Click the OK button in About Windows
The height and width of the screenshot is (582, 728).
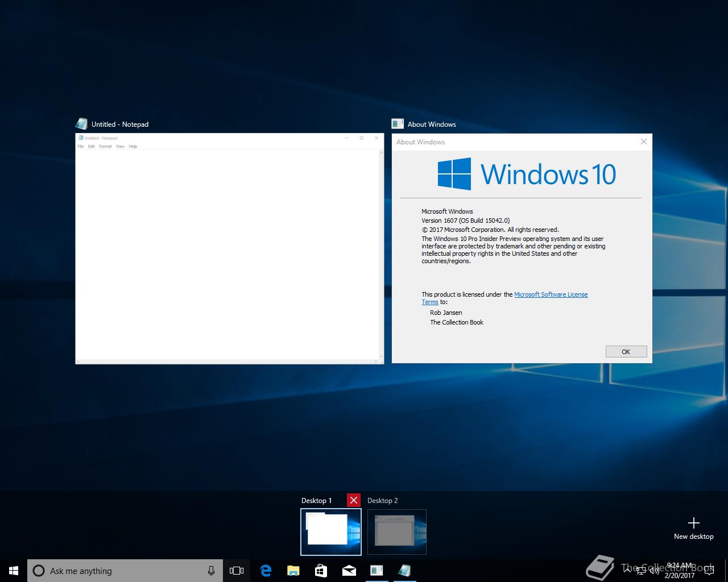(x=626, y=352)
